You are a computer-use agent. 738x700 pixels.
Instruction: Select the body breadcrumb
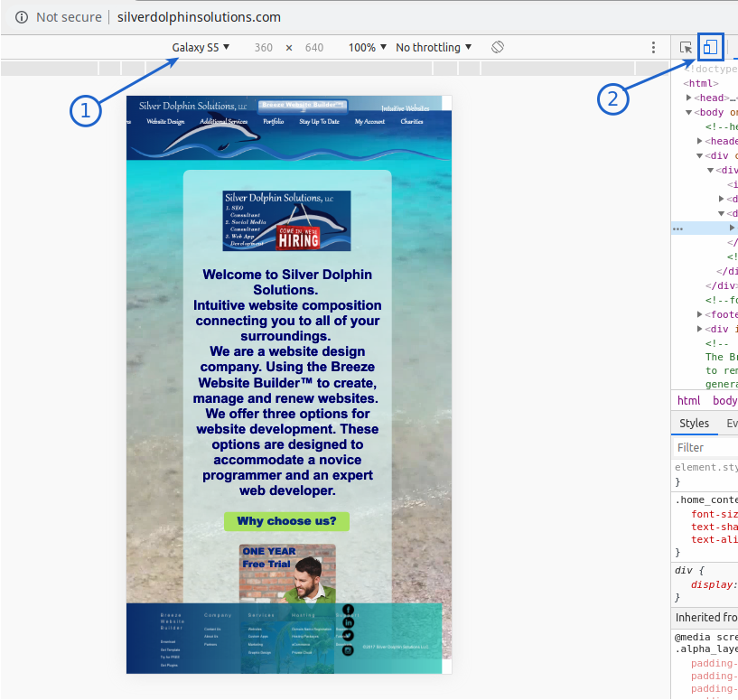click(x=724, y=401)
